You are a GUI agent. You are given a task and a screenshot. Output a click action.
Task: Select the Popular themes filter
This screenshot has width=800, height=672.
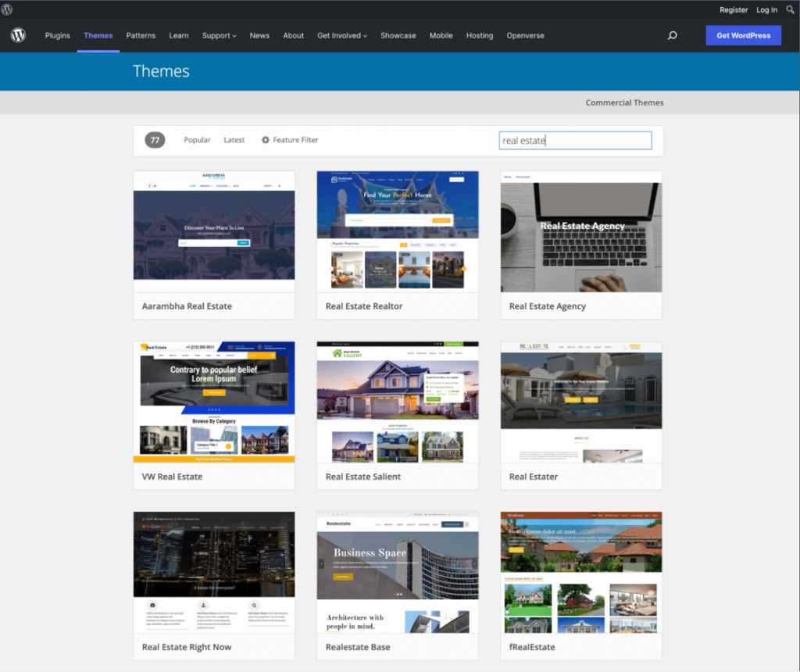[x=197, y=139]
